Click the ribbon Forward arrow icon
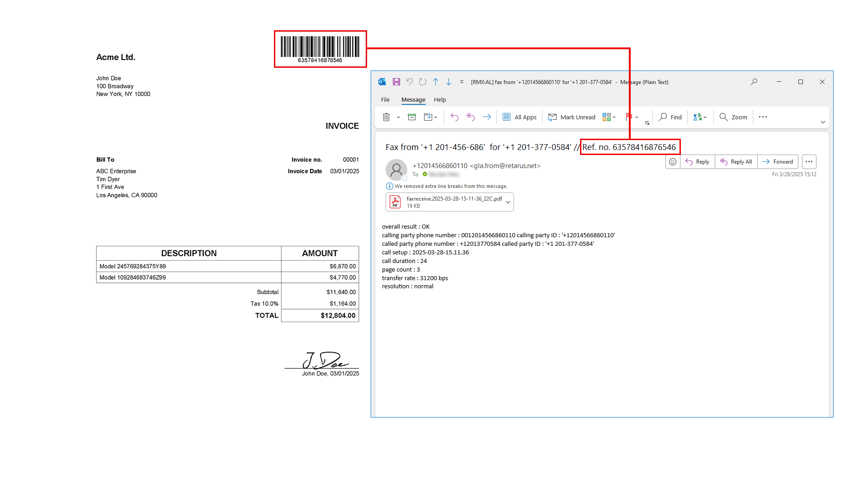 click(x=487, y=117)
